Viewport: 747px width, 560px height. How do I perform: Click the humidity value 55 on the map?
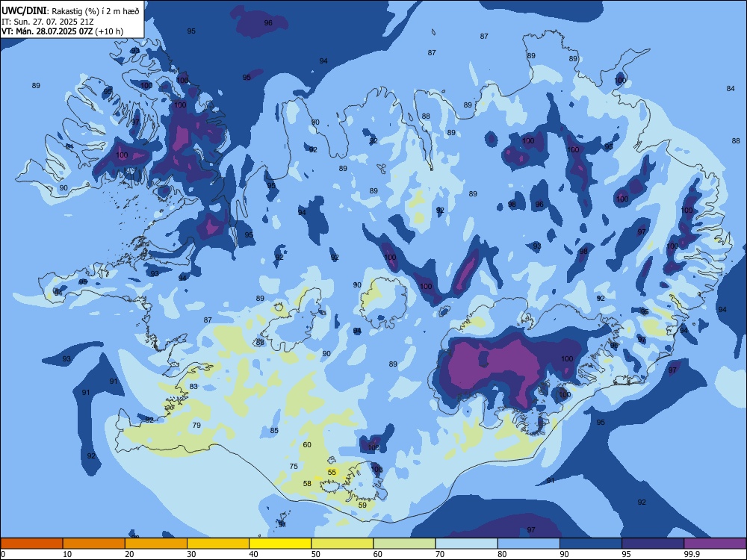pos(332,473)
